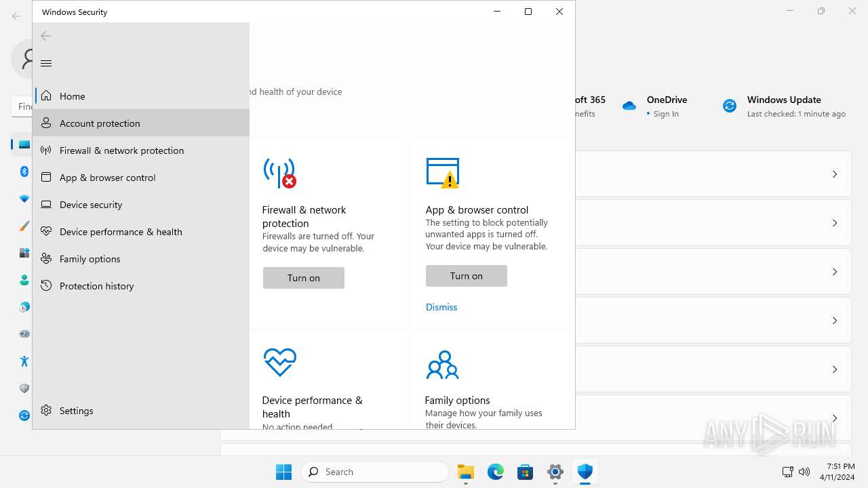This screenshot has width=868, height=488.
Task: Click the Firewall antenna icon in sidebar
Action: 46,150
